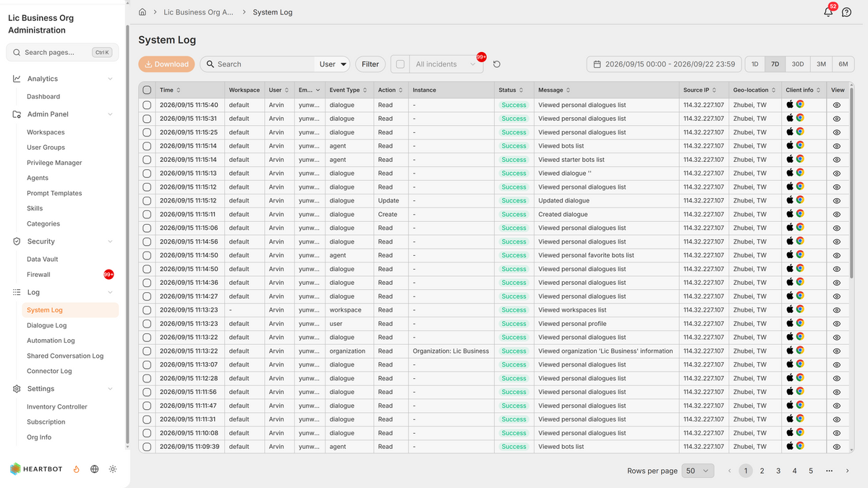Screen dimensions: 868x488
Task: Check the row for 2026/09/15 11:15:11
Action: pyautogui.click(x=147, y=214)
